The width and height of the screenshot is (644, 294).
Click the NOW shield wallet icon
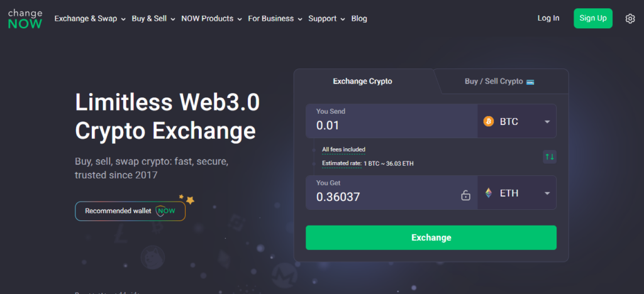pos(165,210)
